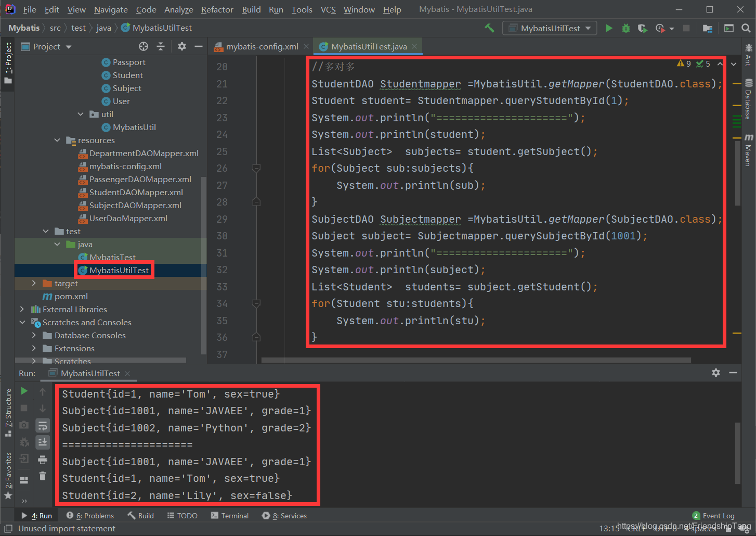Click the 9 warnings inspection indicator
756x536 pixels.
click(x=684, y=63)
